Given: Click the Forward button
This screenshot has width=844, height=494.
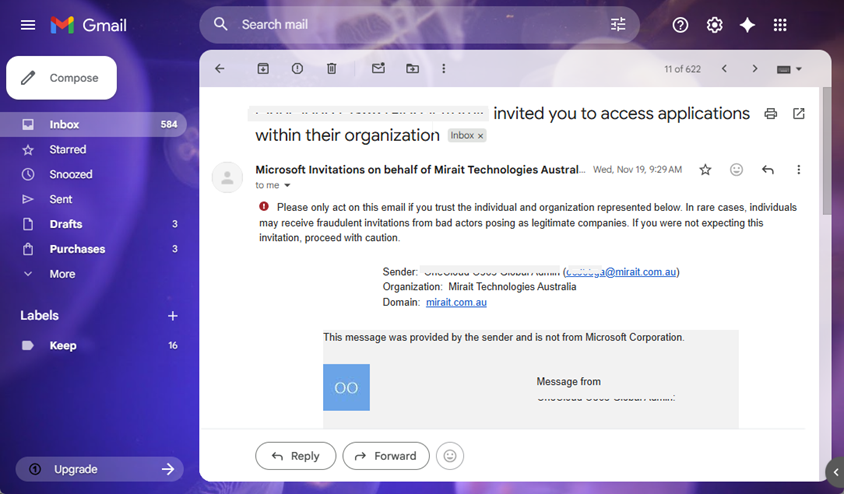Looking at the screenshot, I should point(386,456).
